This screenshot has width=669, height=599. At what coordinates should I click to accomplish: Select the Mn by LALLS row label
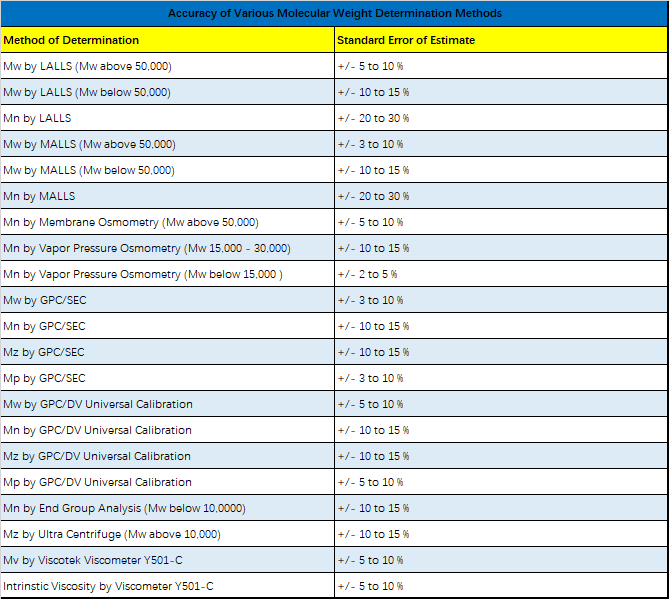(167, 118)
